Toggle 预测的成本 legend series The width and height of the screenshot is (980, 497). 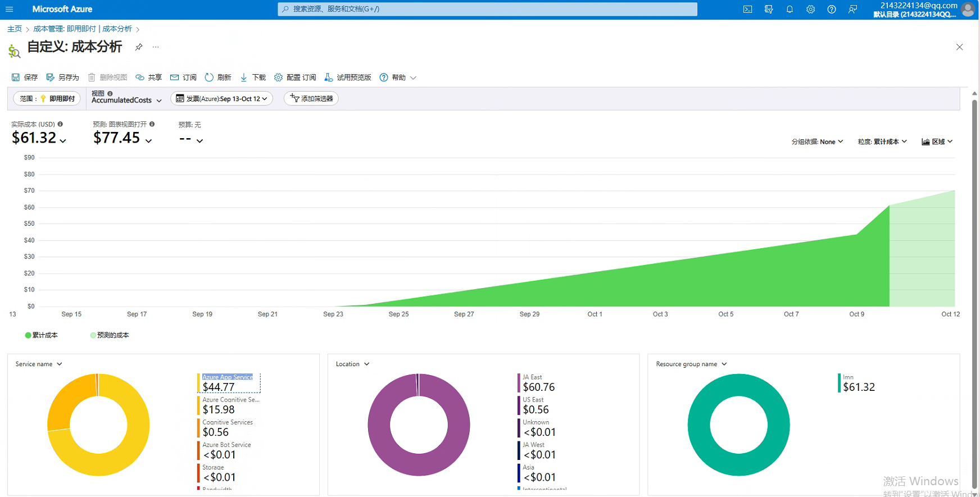coord(110,335)
